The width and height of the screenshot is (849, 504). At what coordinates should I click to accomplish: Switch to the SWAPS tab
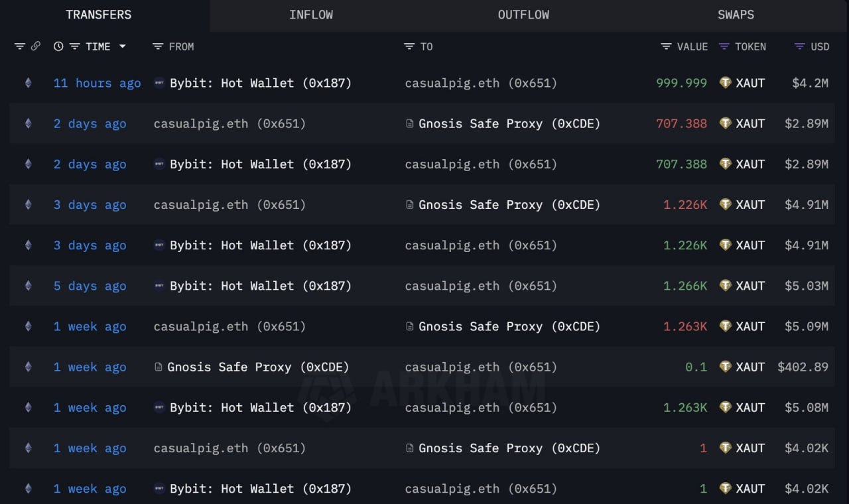[x=736, y=15]
